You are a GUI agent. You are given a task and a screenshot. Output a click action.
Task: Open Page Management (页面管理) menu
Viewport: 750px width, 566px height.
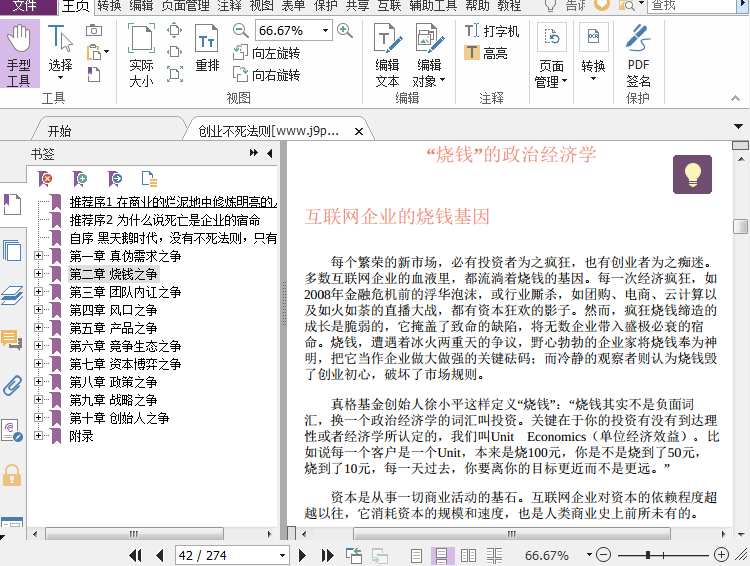click(x=551, y=55)
